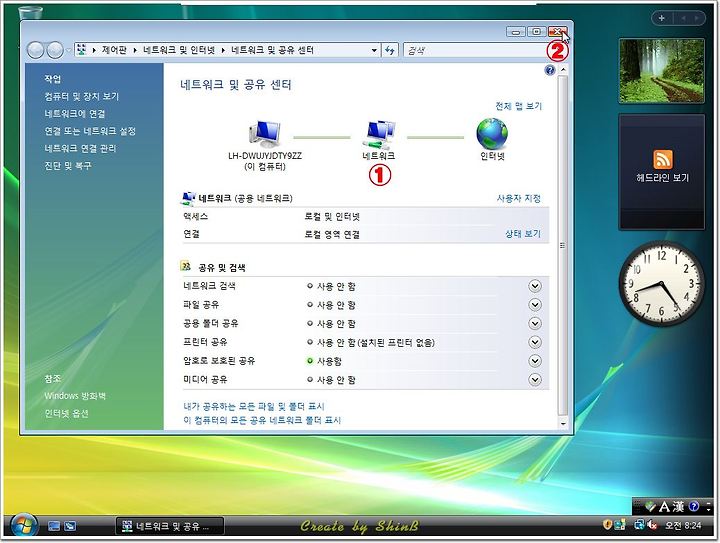Image resolution: width=720 pixels, height=543 pixels.
Task: Click the 네트워크 및 공유 taskbar button
Action: click(169, 526)
